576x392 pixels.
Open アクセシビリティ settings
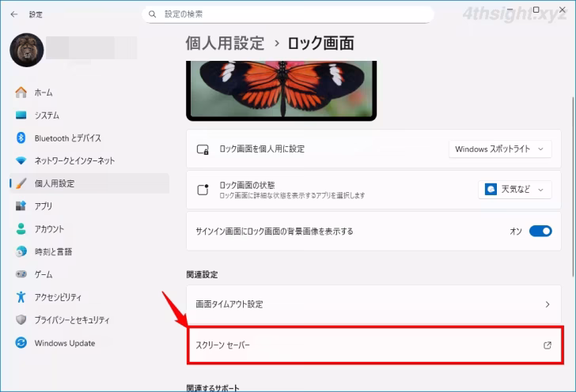58,297
